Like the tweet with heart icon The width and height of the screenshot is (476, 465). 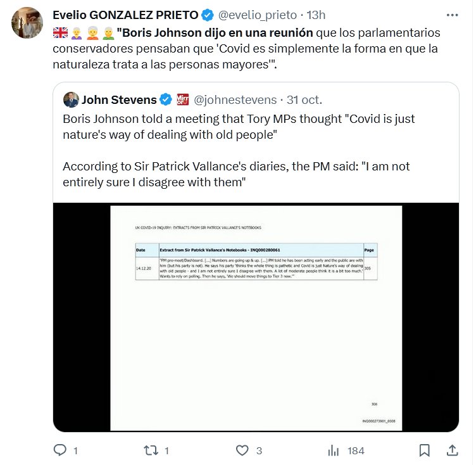coord(242,450)
